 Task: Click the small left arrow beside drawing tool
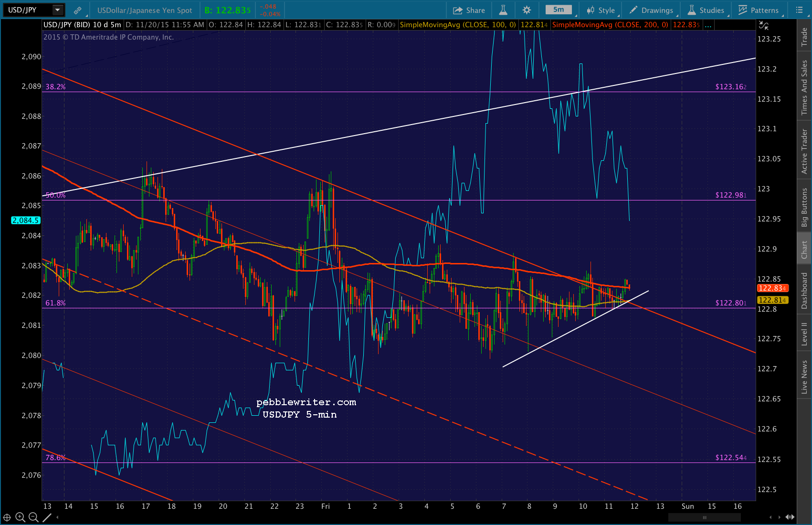coord(57,517)
